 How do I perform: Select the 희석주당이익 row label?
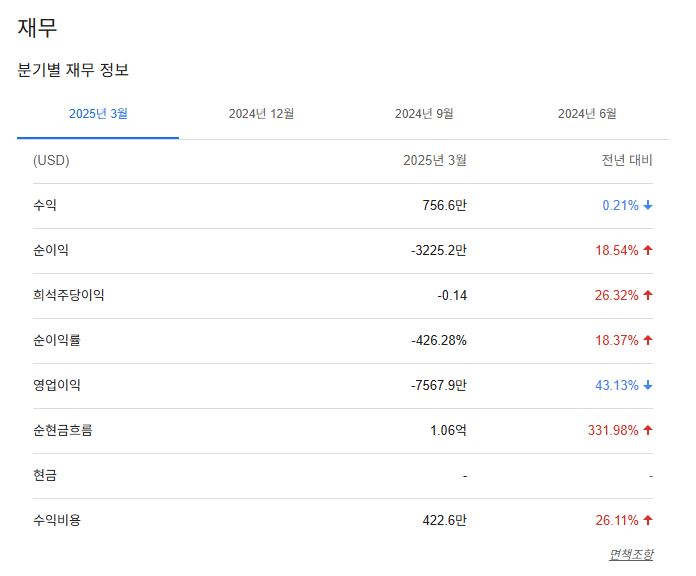[68, 295]
